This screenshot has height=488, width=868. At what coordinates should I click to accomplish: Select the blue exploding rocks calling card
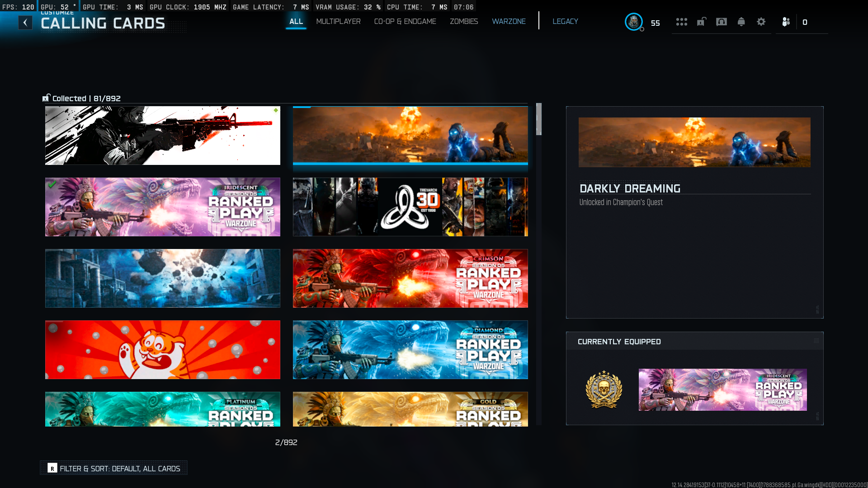(x=163, y=278)
